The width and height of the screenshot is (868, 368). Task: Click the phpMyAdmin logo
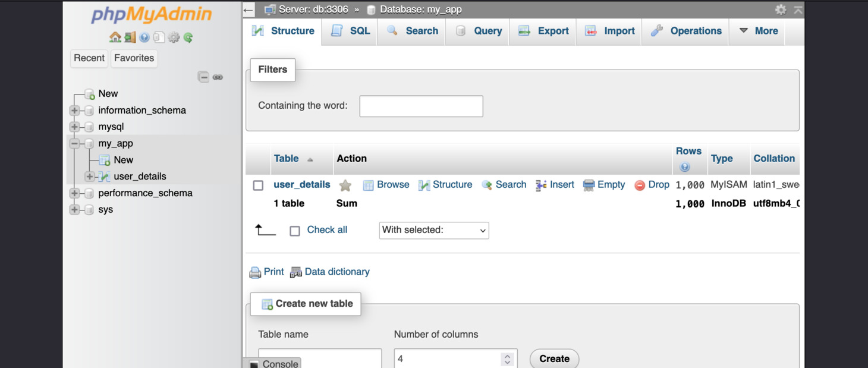click(x=152, y=14)
